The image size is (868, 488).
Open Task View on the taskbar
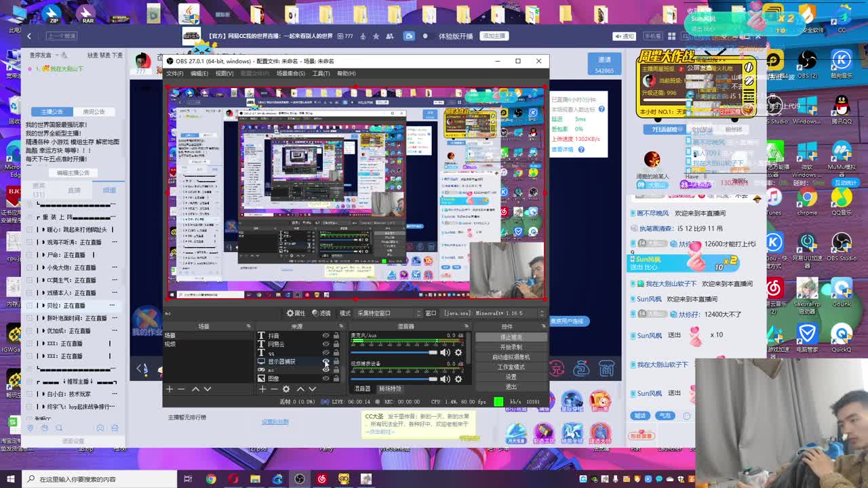(x=188, y=479)
